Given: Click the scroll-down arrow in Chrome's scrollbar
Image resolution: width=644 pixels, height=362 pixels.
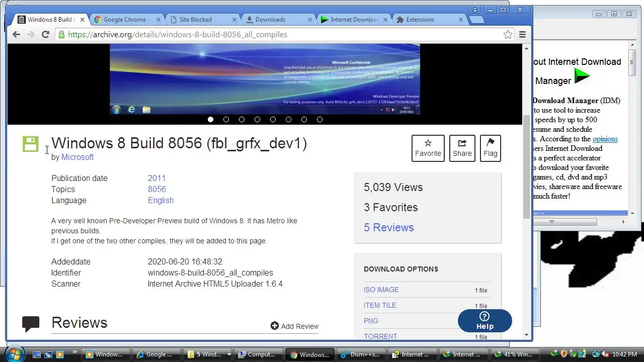Looking at the screenshot, I should [527, 335].
